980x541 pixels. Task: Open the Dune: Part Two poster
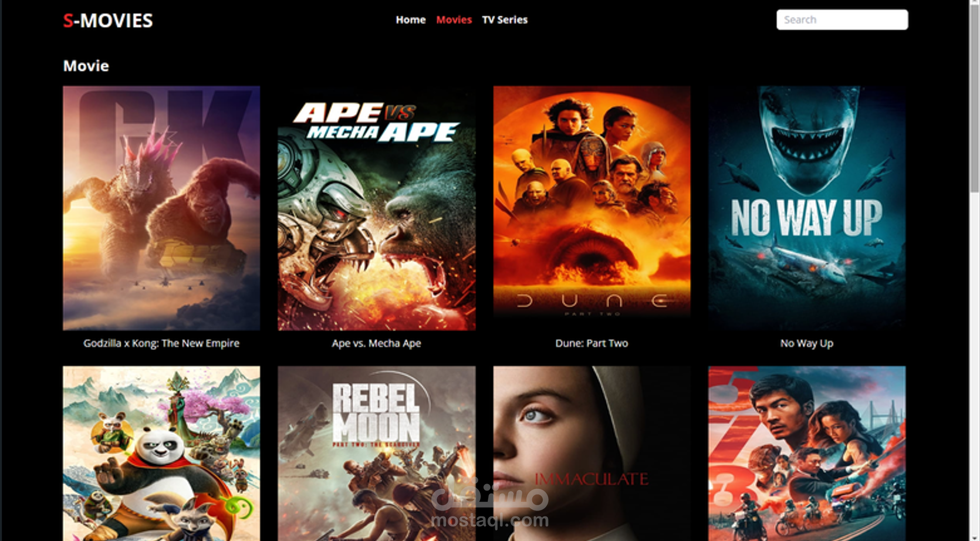[592, 208]
